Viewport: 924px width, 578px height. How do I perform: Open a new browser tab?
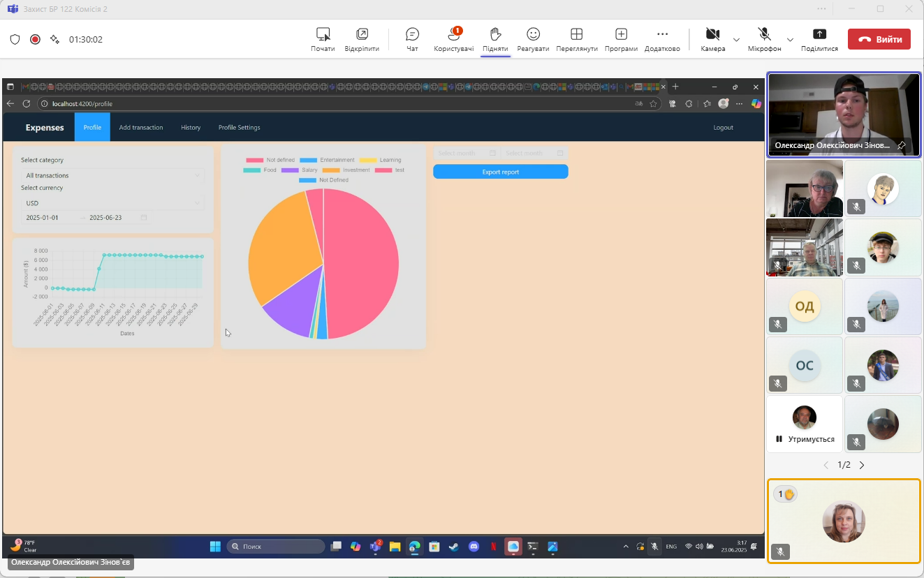675,87
